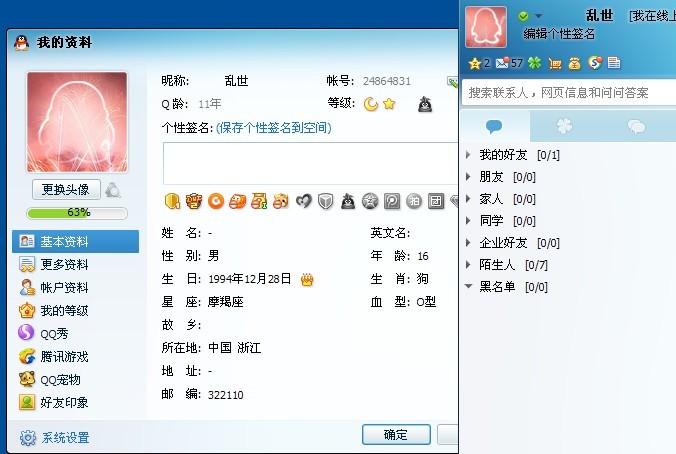Switch to the contacts chat bubble tab
Viewport: 676px width, 454px height.
494,126
